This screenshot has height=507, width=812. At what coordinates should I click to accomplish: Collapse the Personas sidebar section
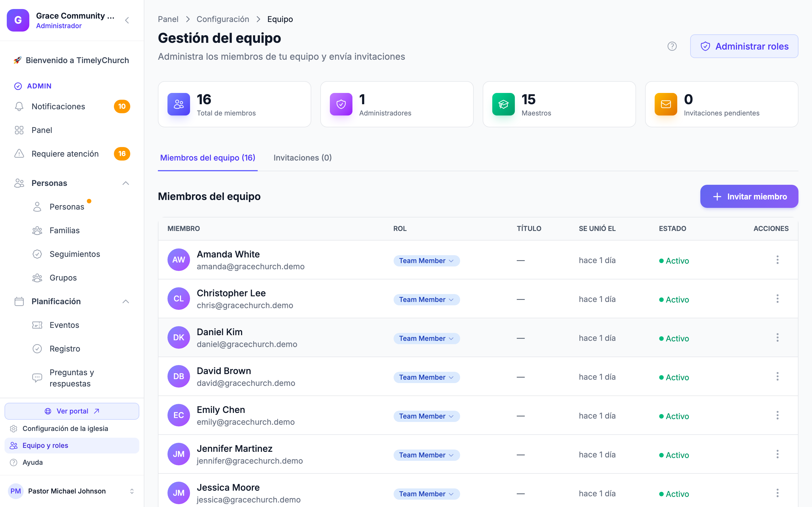126,183
